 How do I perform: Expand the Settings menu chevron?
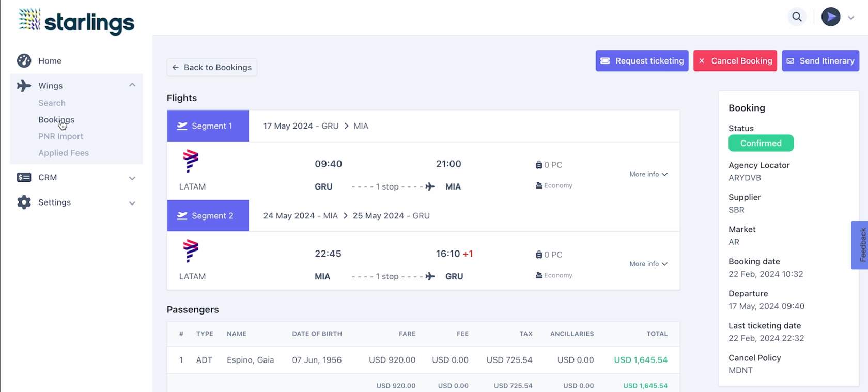[132, 203]
